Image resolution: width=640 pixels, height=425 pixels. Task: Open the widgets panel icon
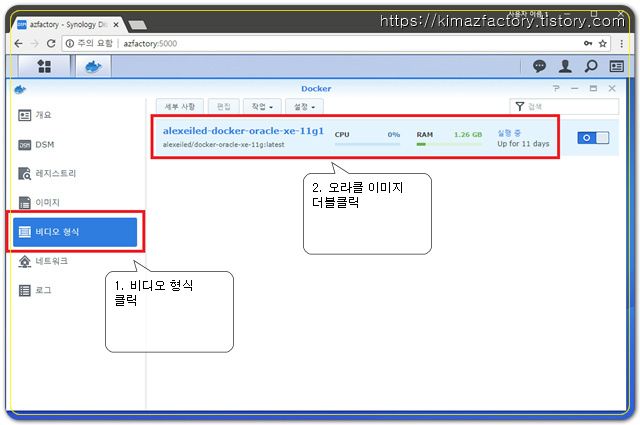pyautogui.click(x=616, y=66)
